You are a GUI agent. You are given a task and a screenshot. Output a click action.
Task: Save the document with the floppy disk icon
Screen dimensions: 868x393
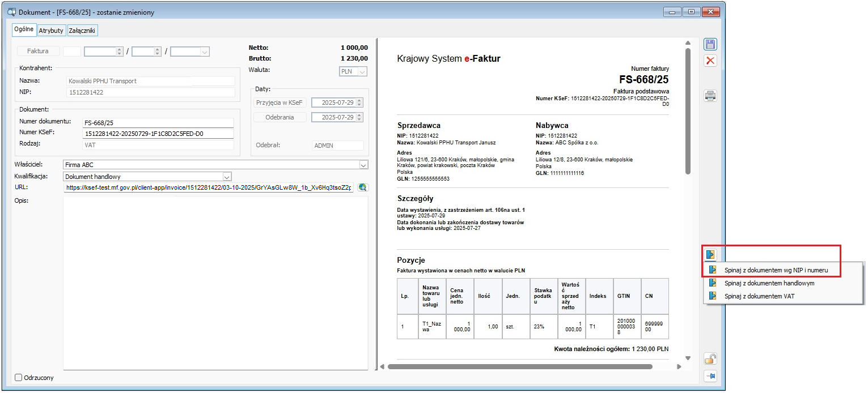point(710,45)
